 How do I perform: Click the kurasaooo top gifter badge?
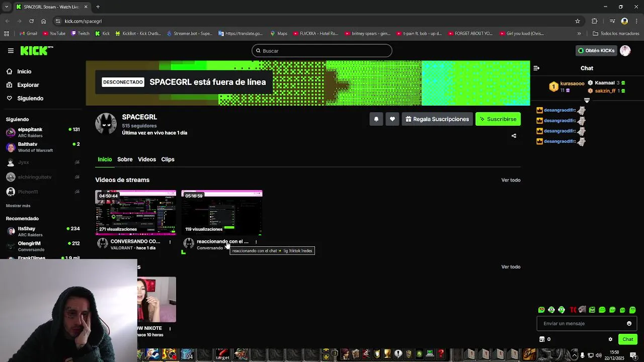[x=554, y=87]
